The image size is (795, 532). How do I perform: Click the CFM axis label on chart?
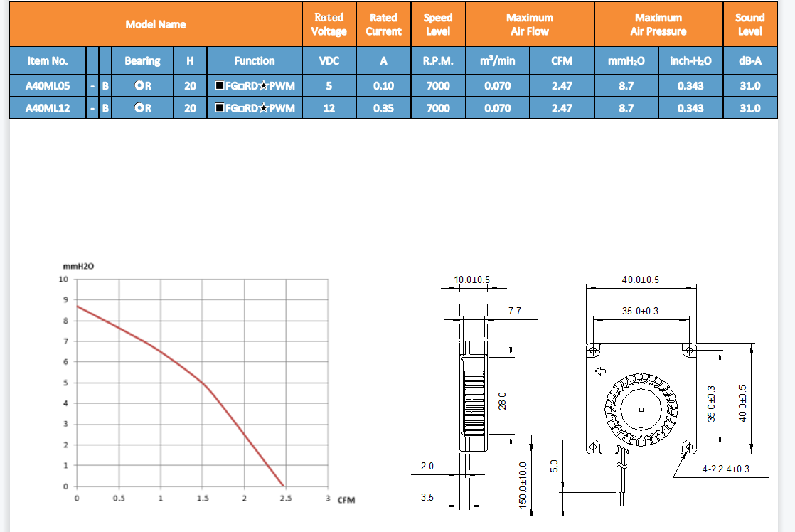[346, 500]
